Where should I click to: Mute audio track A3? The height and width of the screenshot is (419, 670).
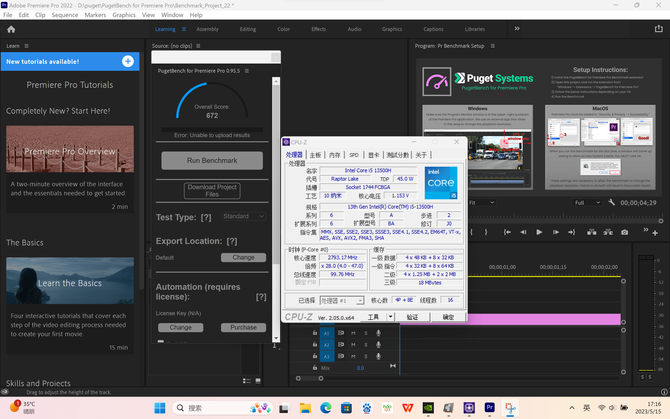click(x=353, y=356)
